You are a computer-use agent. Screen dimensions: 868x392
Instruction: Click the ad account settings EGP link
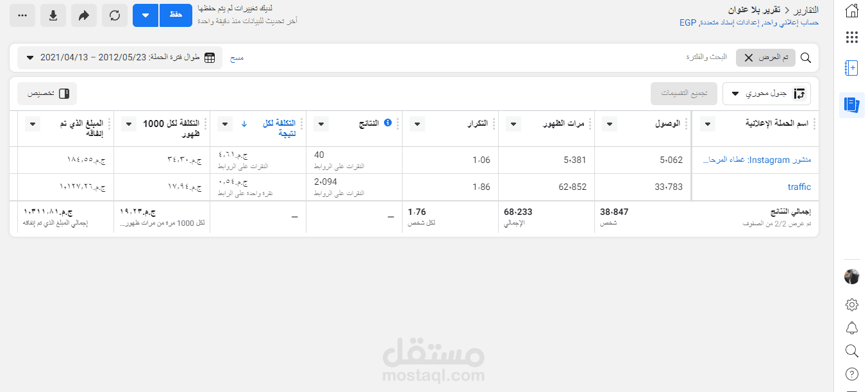(x=749, y=22)
